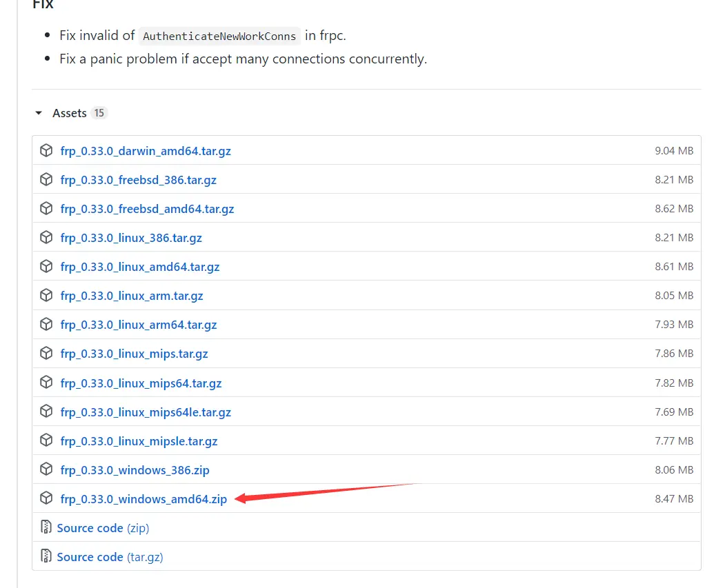
Task: Click package icon beside linux_mips.tar.gz asset
Action: [46, 353]
